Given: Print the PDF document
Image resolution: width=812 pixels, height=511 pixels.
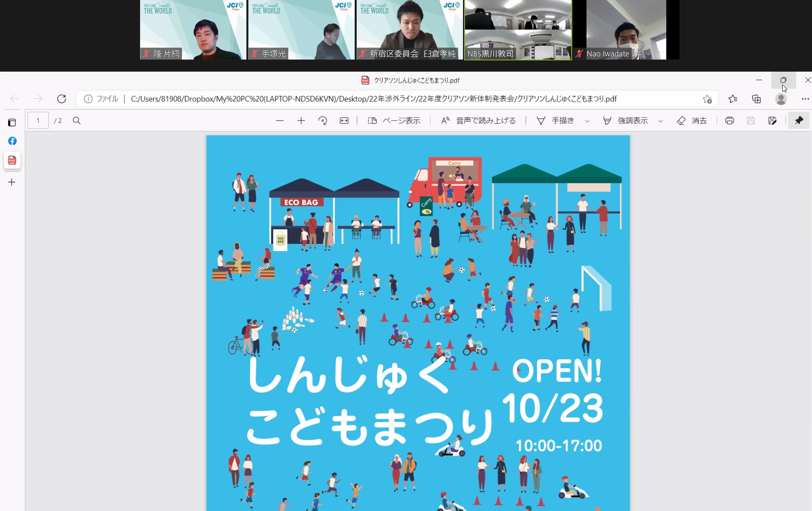Looking at the screenshot, I should click(x=729, y=121).
